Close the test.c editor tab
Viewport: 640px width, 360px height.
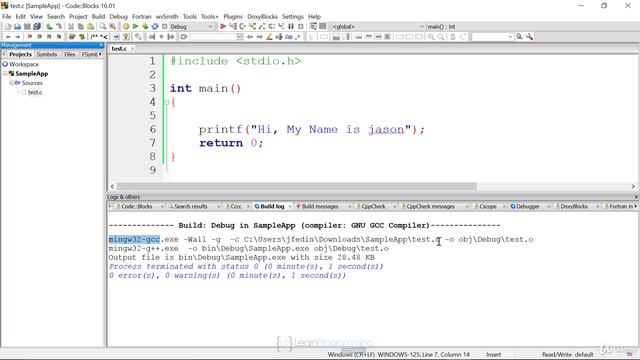(x=132, y=49)
